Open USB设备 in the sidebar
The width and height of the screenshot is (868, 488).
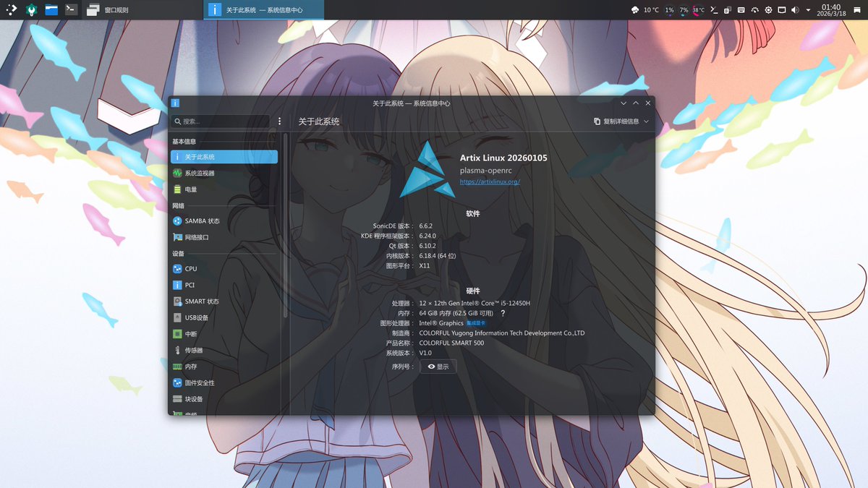click(x=224, y=317)
